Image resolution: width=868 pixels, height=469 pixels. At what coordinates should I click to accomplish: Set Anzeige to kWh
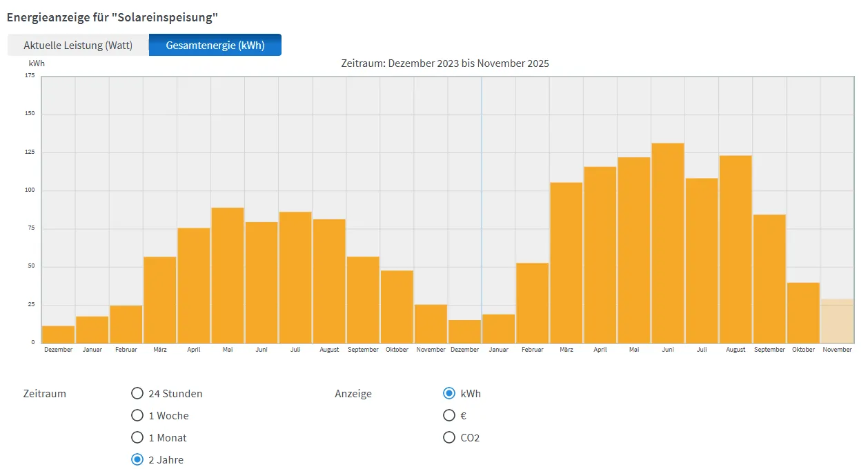[x=449, y=394]
